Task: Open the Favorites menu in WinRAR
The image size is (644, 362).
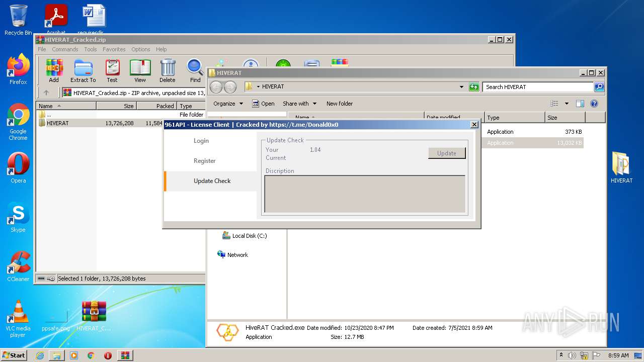Action: point(114,49)
